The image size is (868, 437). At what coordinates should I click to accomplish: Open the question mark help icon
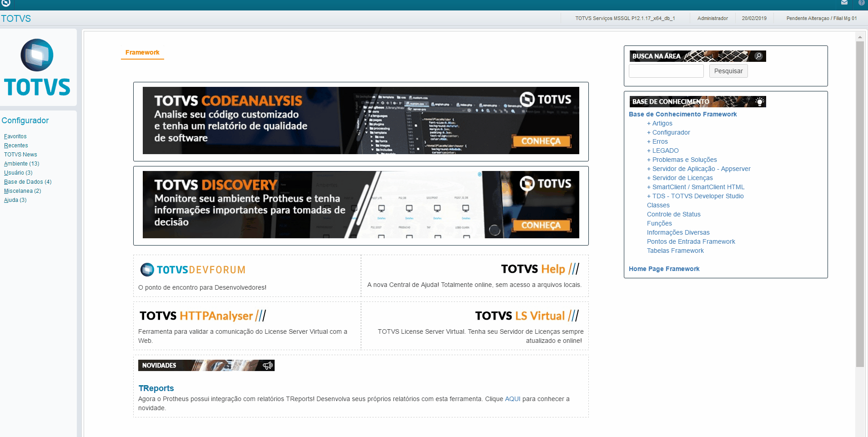(x=861, y=3)
